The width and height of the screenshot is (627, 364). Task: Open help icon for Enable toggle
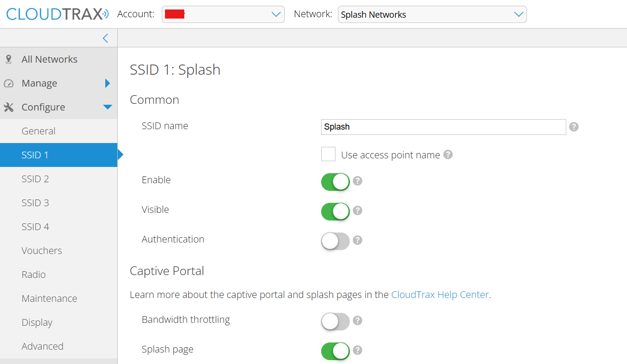[358, 181]
